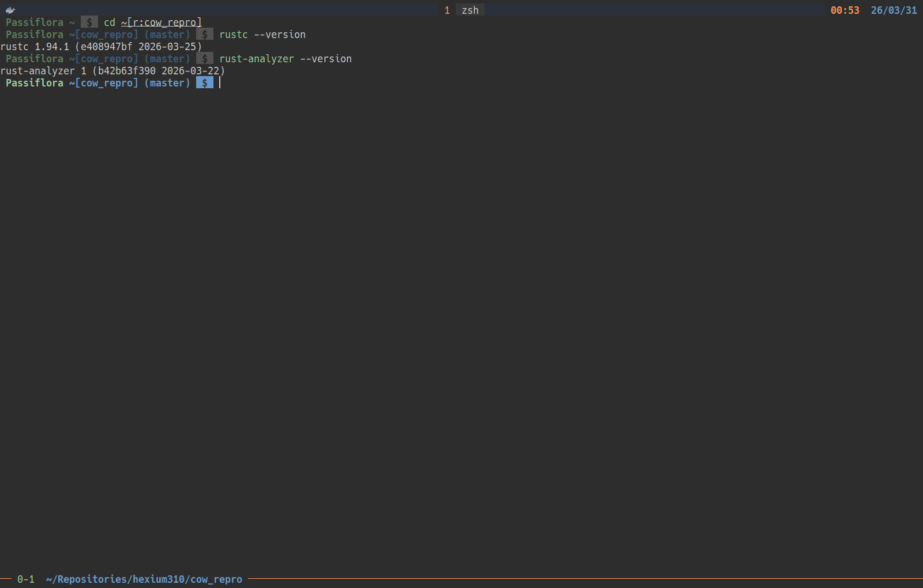The image size is (923, 588).
Task: Click window number 1 in the status bar
Action: point(447,10)
